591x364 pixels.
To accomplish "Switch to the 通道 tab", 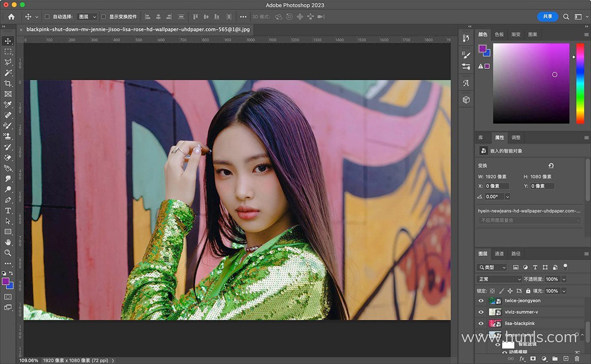I will (x=499, y=253).
